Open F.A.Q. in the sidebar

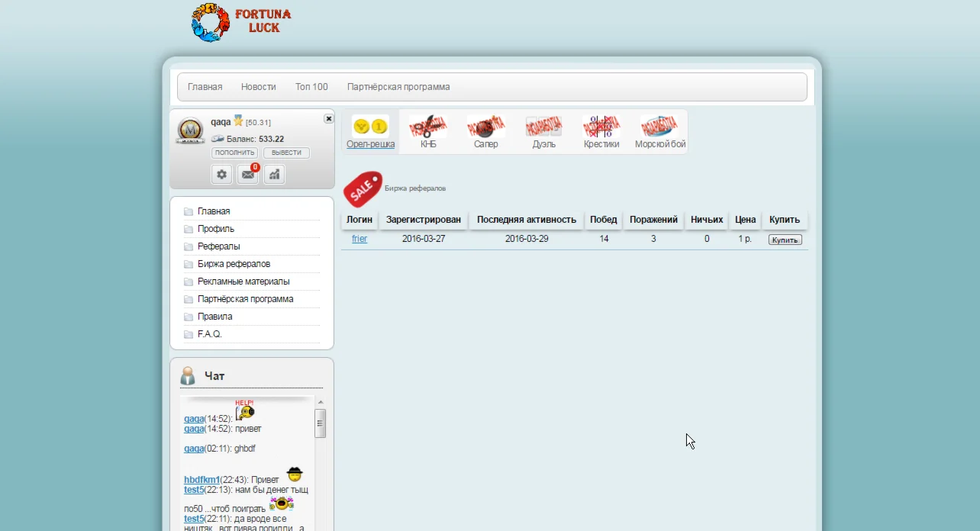[209, 334]
